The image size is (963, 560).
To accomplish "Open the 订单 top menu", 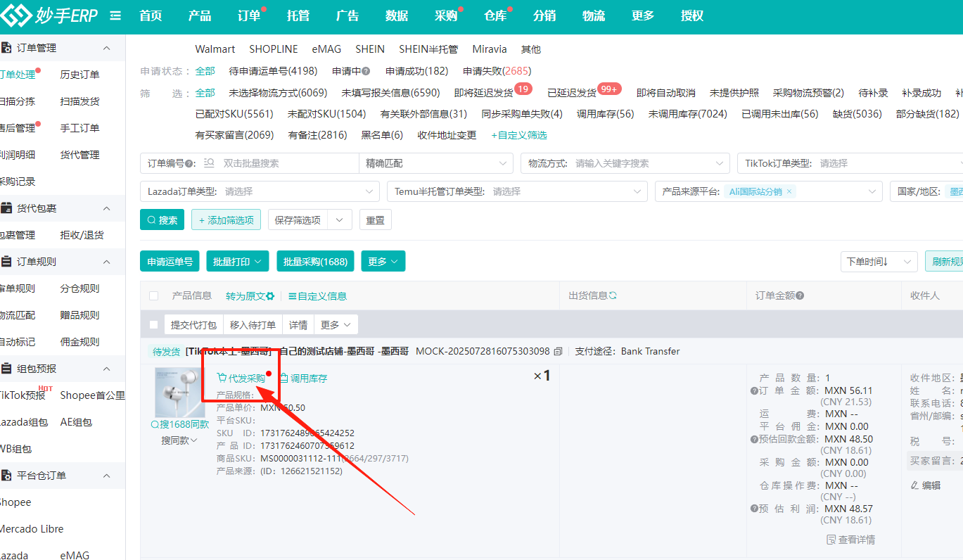I will [249, 16].
